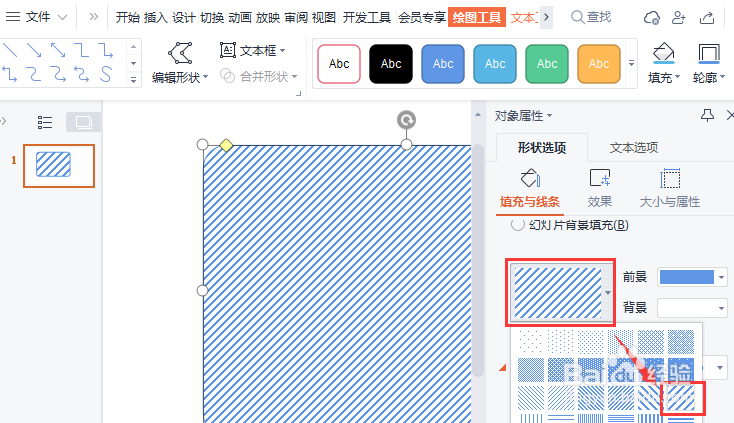Select slide 1 thumbnail
The image size is (734, 423).
[59, 166]
